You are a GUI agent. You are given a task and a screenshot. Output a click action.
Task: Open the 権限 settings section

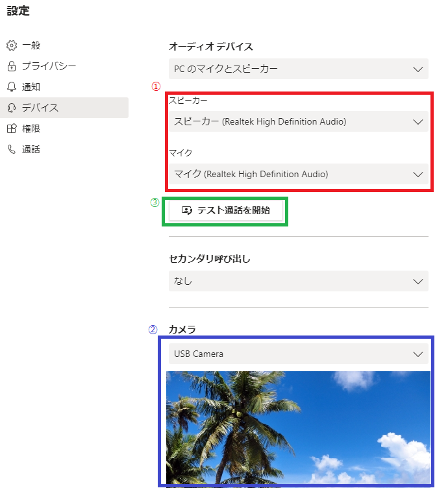64,128
